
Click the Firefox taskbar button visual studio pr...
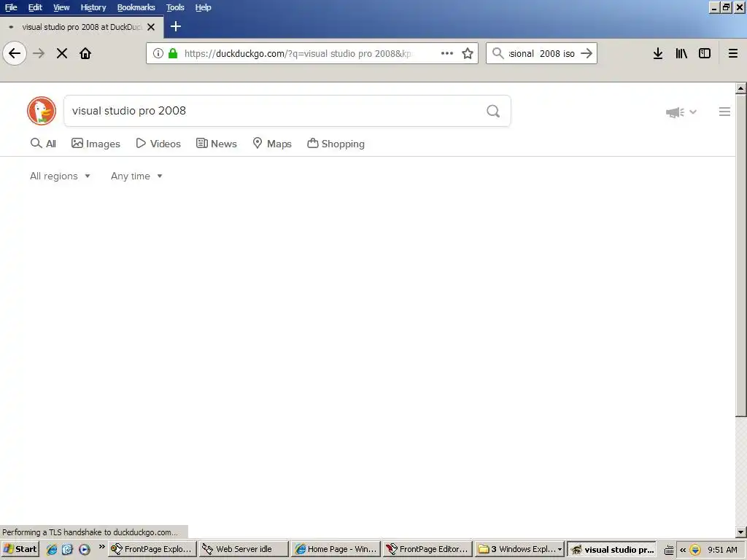point(612,549)
